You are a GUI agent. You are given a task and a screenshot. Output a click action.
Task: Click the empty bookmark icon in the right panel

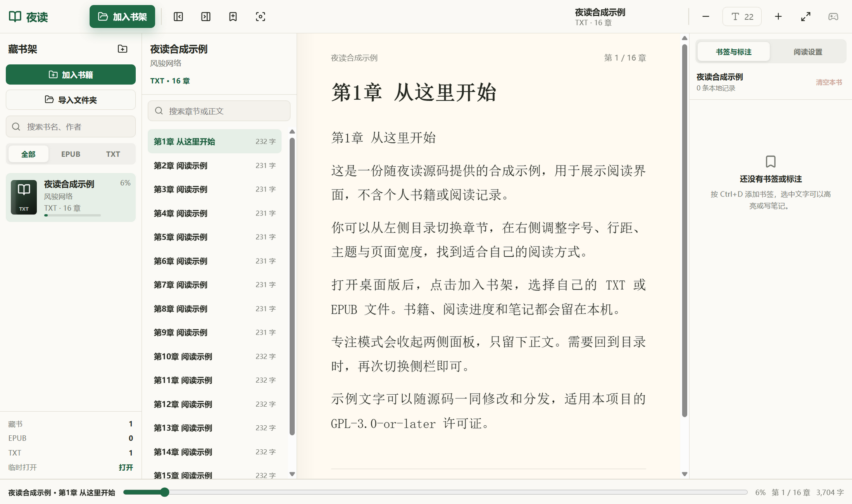(771, 162)
